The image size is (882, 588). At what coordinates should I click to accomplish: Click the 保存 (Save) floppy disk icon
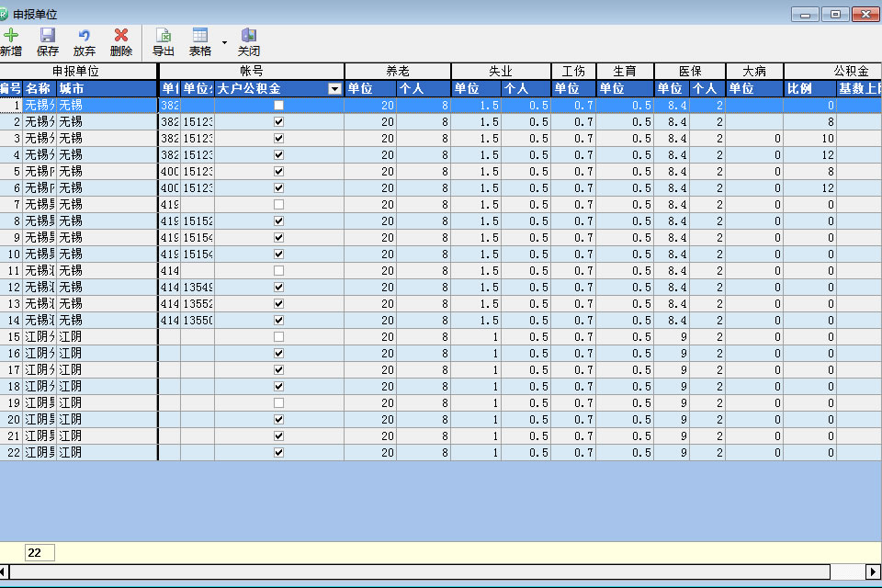[48, 37]
